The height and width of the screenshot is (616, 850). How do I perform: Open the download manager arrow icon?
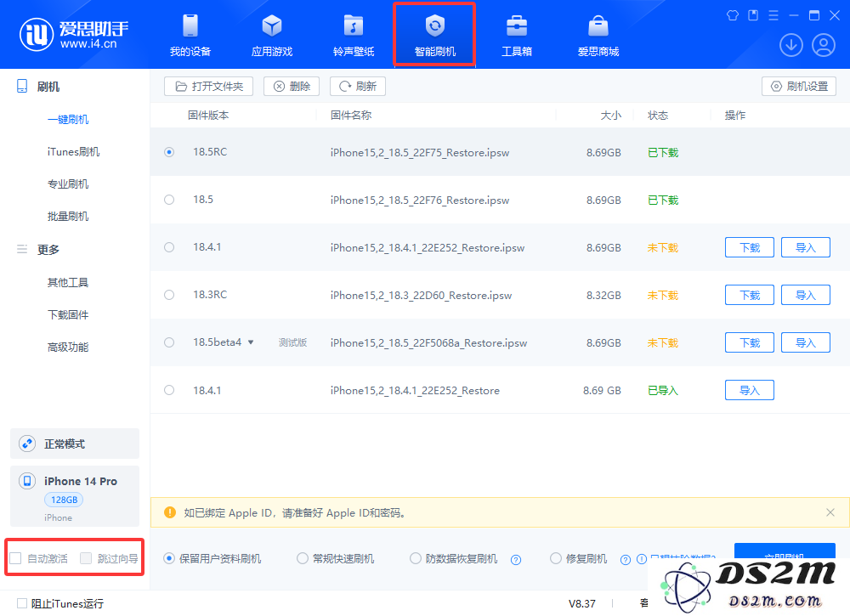(x=790, y=45)
